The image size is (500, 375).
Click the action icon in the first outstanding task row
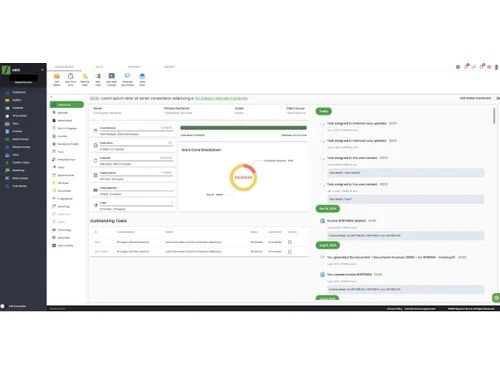290,242
